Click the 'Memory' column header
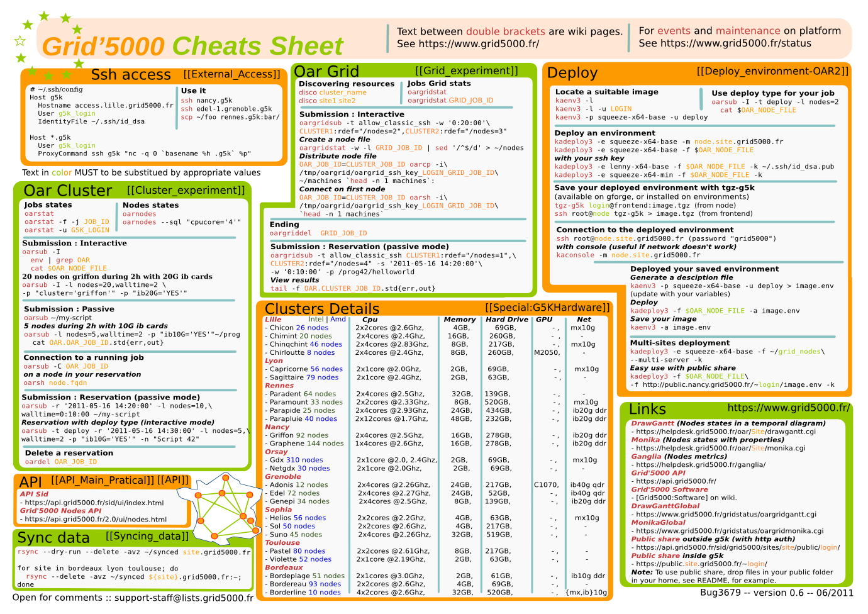Image resolution: width=868 pixels, height=614 pixels. [x=460, y=320]
